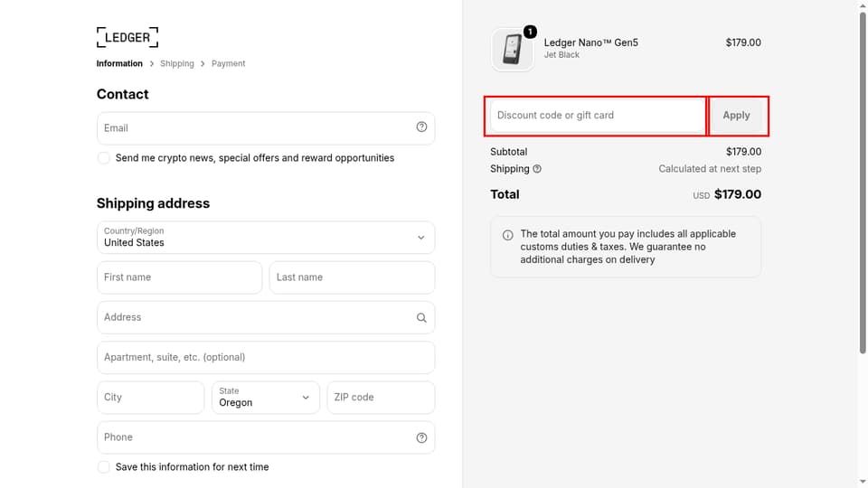The width and height of the screenshot is (868, 488).
Task: Focus the Phone field
Action: point(266,437)
